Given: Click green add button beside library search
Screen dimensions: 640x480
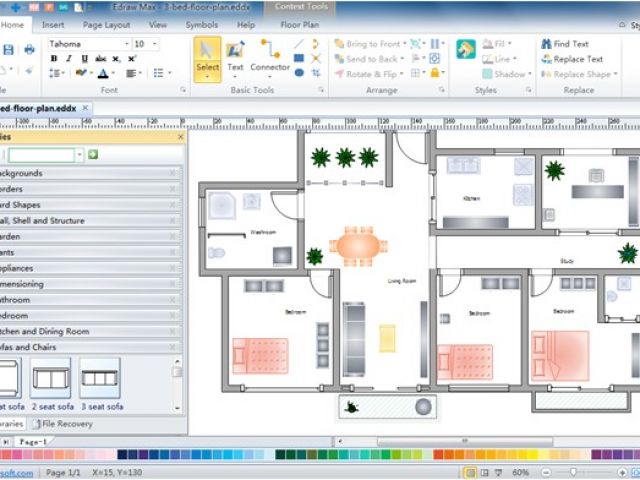Looking at the screenshot, I should (92, 155).
